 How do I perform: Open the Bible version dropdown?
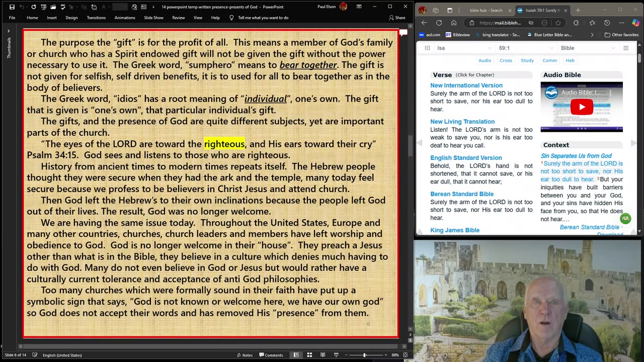click(588, 48)
